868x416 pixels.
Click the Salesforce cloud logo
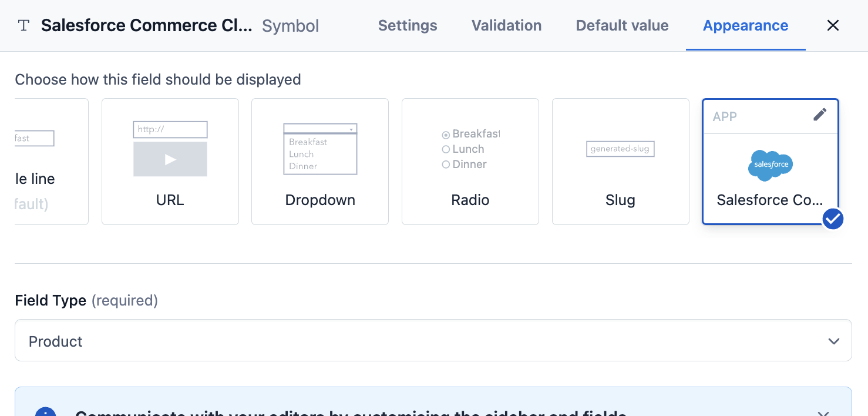pos(771,165)
